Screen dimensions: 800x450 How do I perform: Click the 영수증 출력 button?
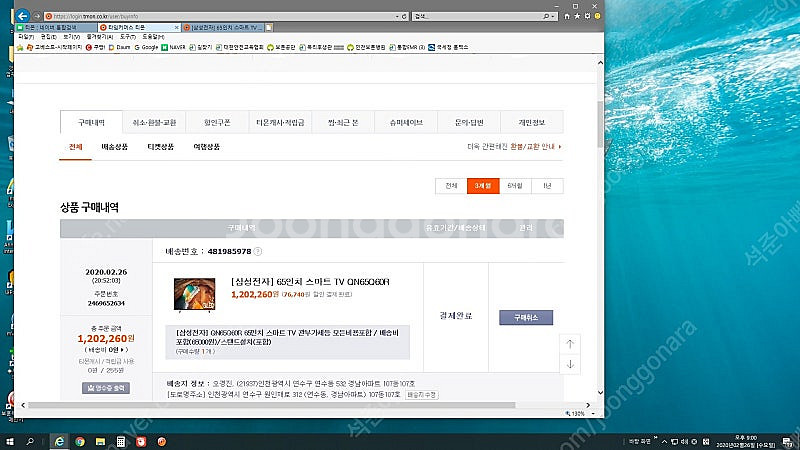106,388
